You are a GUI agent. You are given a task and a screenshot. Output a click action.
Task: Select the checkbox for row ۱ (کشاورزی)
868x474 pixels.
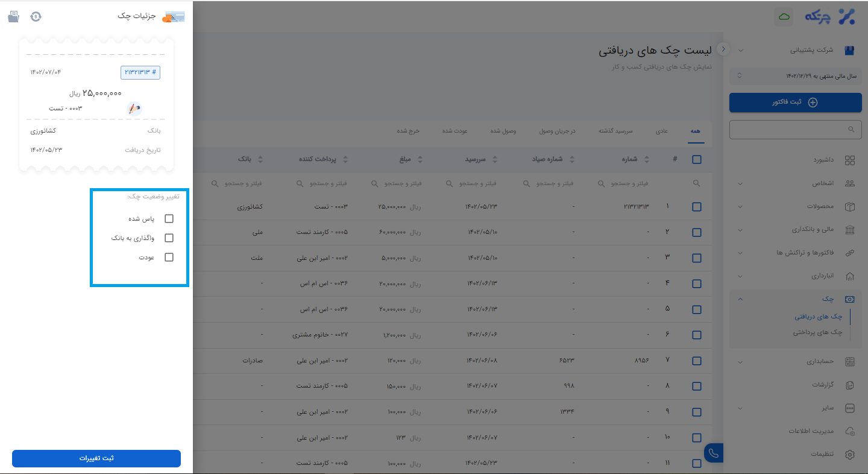pyautogui.click(x=697, y=207)
